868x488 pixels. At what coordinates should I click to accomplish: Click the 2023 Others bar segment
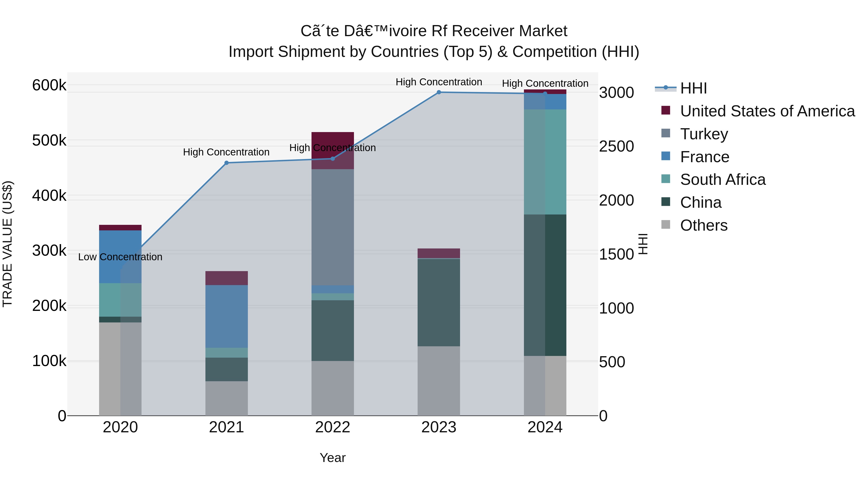(439, 381)
